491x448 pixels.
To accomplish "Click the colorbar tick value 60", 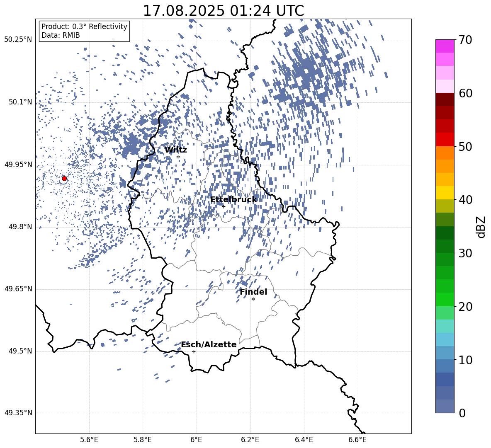I will tap(465, 93).
